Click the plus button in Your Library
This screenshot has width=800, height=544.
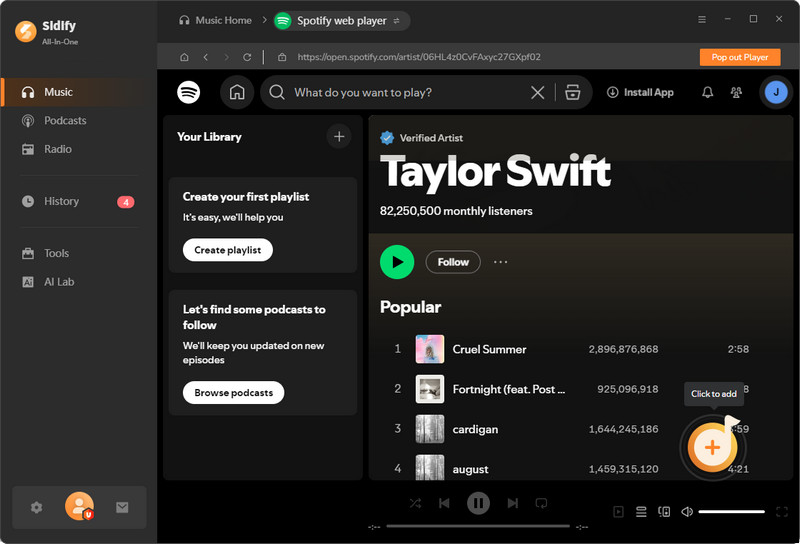tap(339, 136)
